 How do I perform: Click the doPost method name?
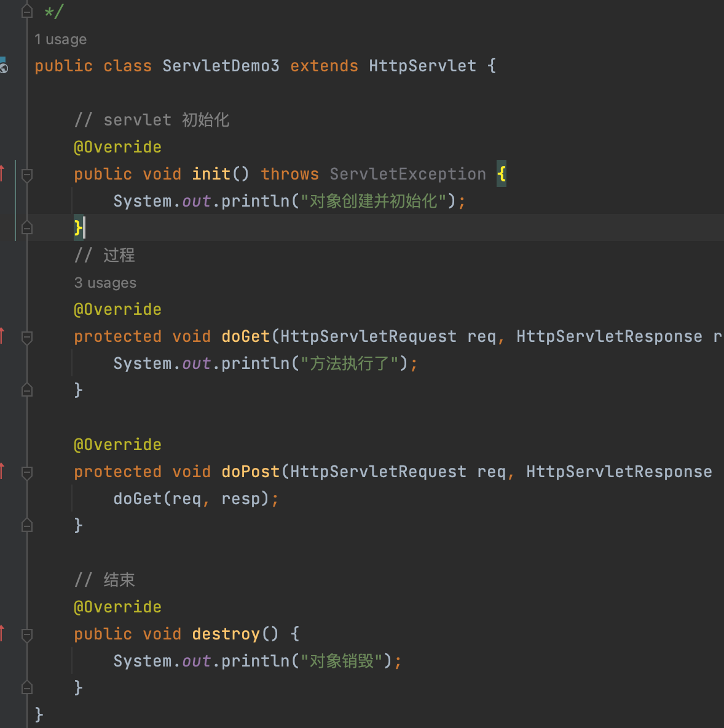pos(251,472)
